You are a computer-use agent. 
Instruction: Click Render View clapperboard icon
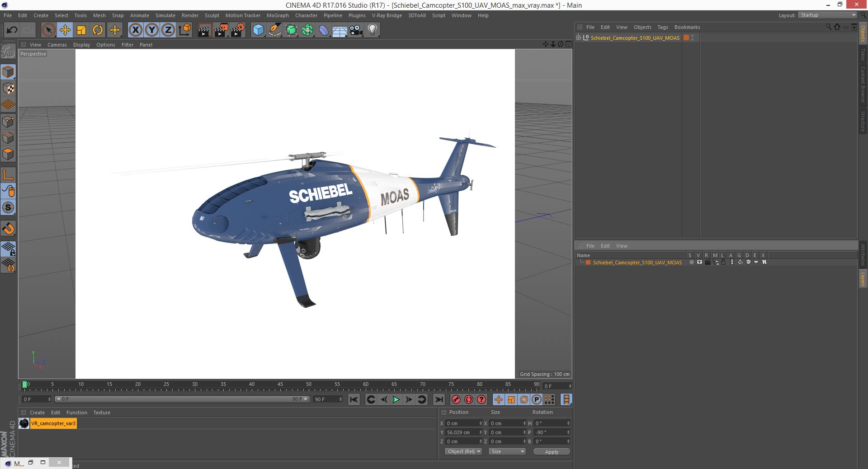coord(204,30)
